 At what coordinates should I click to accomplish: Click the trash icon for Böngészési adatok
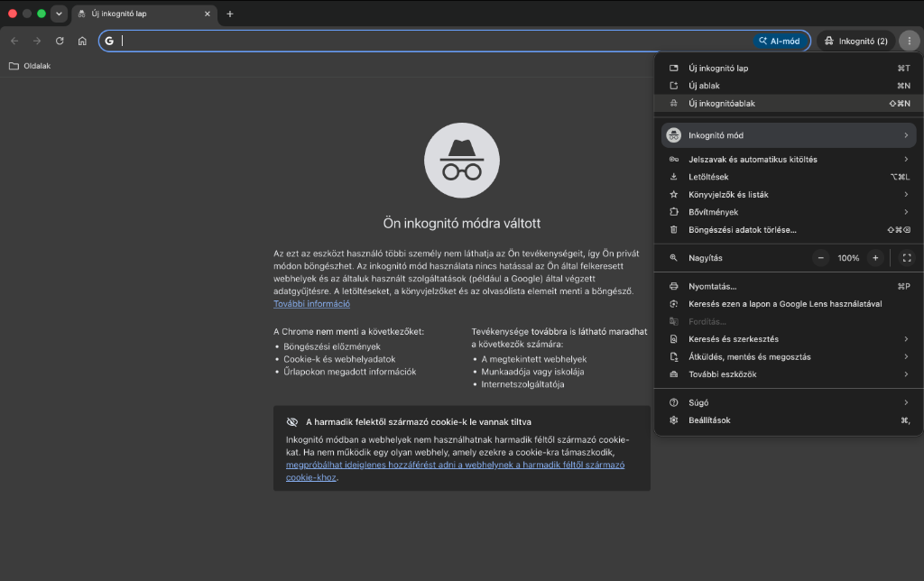pyautogui.click(x=673, y=230)
